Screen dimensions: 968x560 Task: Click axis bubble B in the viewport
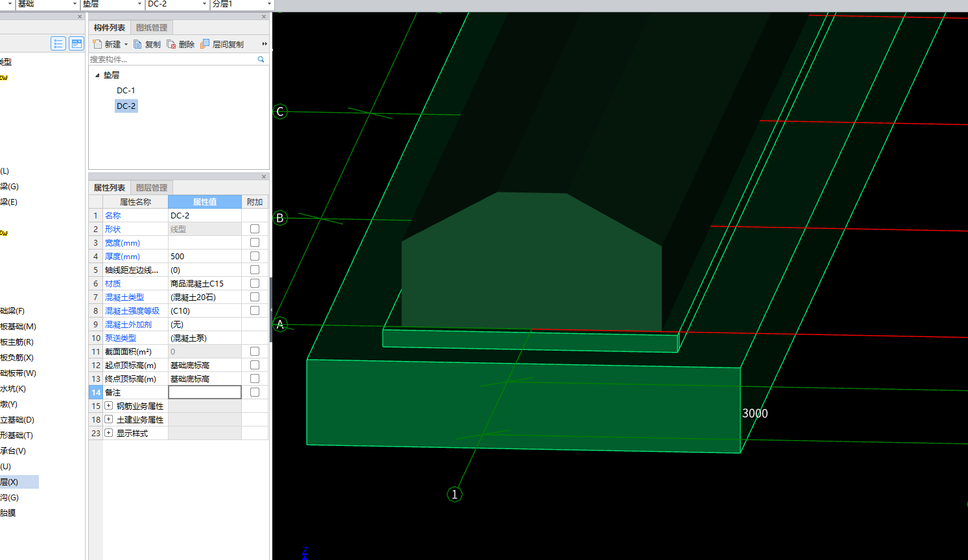click(x=280, y=218)
